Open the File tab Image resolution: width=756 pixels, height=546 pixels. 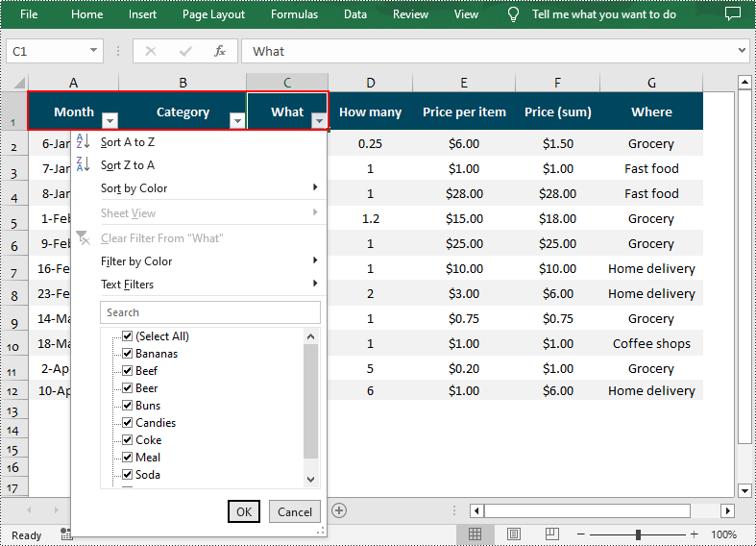29,14
